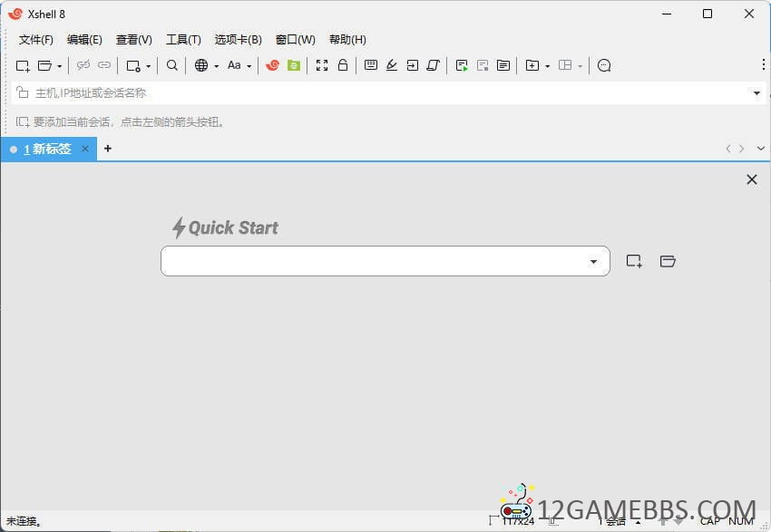
Task: Open the globe encoding dropdown
Action: (206, 65)
